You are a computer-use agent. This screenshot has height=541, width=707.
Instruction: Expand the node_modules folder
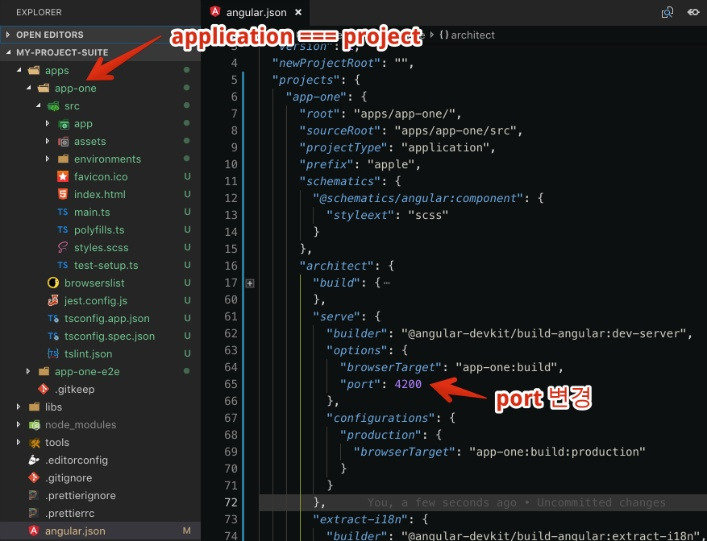18,425
